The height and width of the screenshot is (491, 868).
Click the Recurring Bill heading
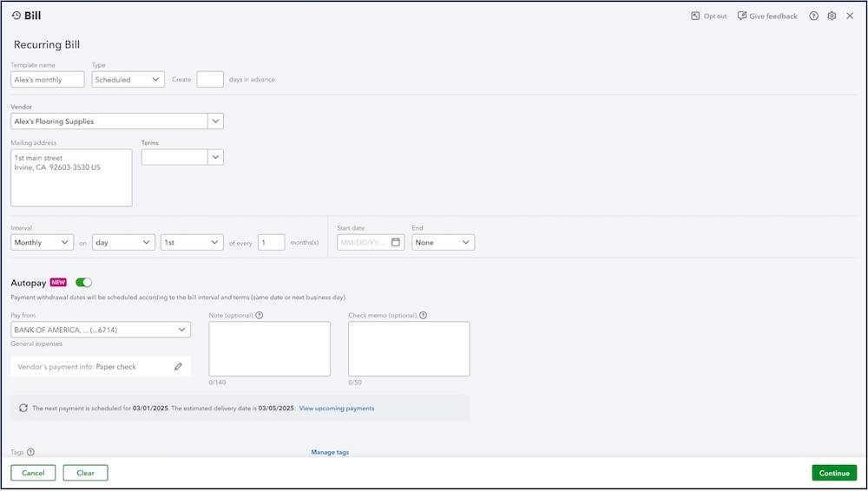tap(47, 44)
